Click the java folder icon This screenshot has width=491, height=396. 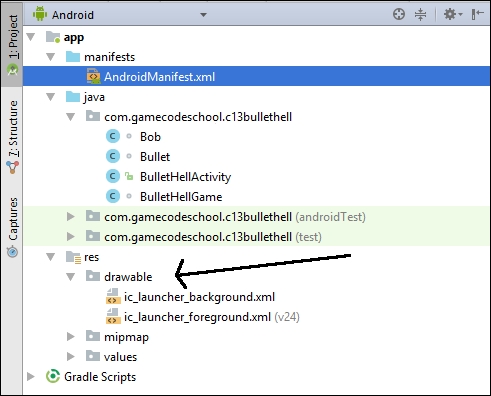pos(73,97)
